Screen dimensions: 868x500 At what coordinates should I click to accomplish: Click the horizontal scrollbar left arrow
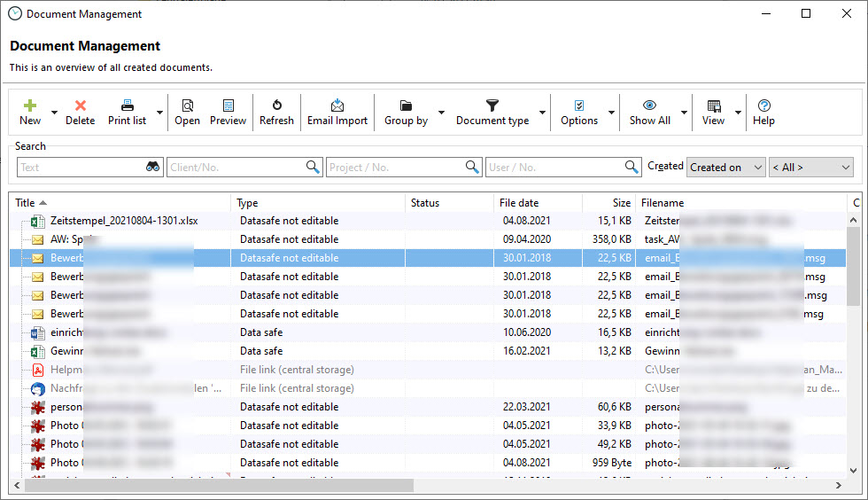[17, 486]
